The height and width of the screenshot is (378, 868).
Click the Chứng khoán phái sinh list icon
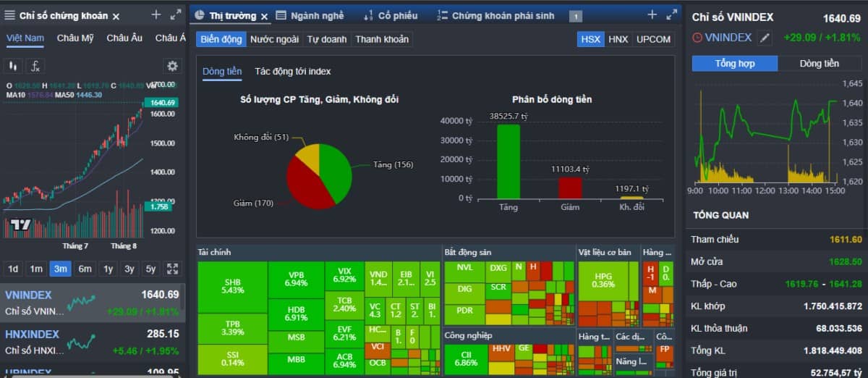pyautogui.click(x=443, y=15)
